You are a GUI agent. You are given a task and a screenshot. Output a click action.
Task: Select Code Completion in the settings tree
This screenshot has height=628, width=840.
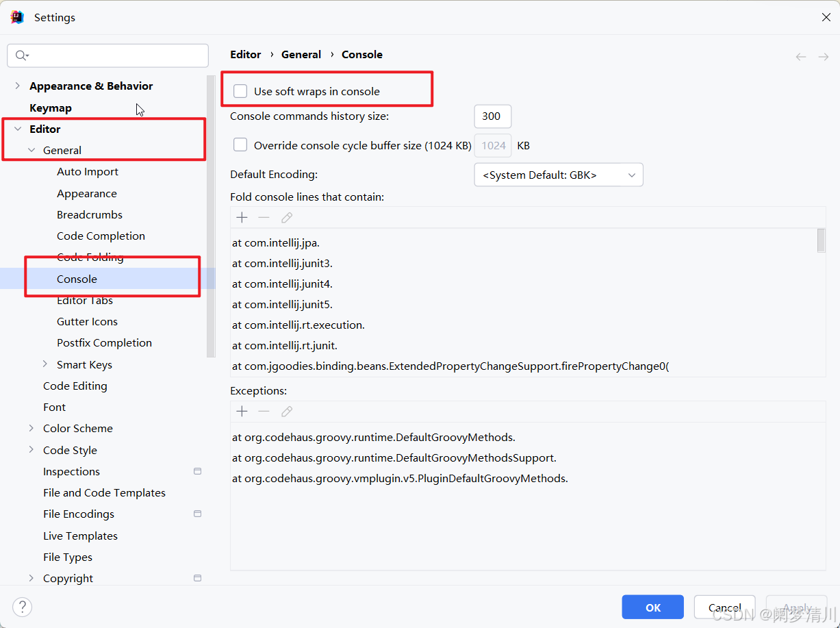(x=101, y=236)
